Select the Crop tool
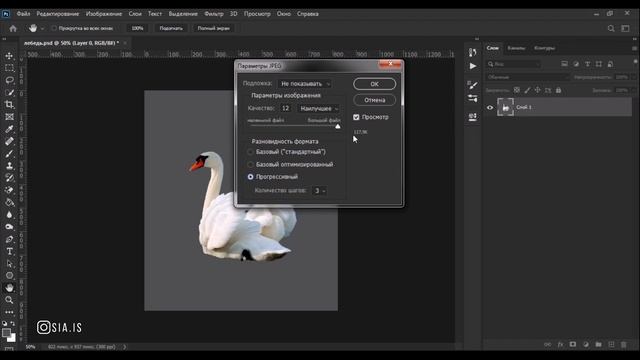The height and width of the screenshot is (360, 640). 9,104
